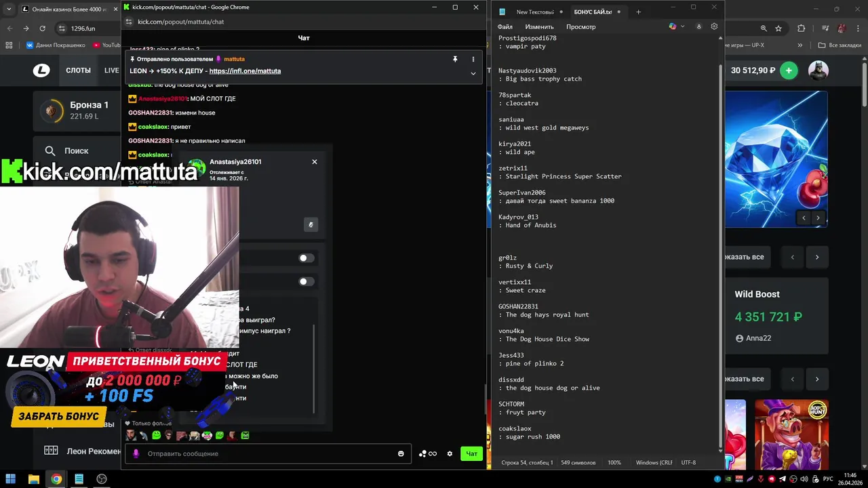Open OBS Studio from taskbar

click(102, 479)
